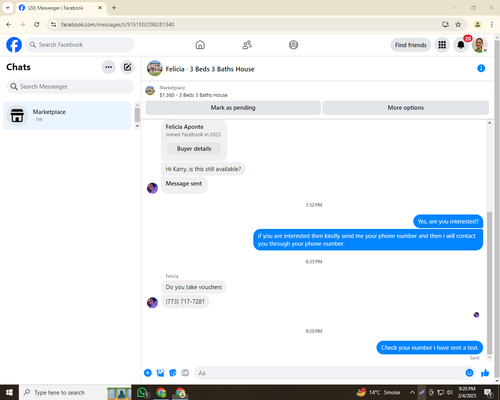Click the '$1,360 · 3 Beds 3 Baths House' listing
Image resolution: width=500 pixels, height=400 pixels.
(193, 95)
